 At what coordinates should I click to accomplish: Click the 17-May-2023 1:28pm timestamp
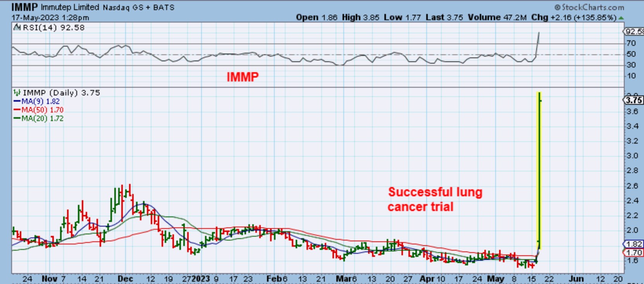(x=50, y=17)
